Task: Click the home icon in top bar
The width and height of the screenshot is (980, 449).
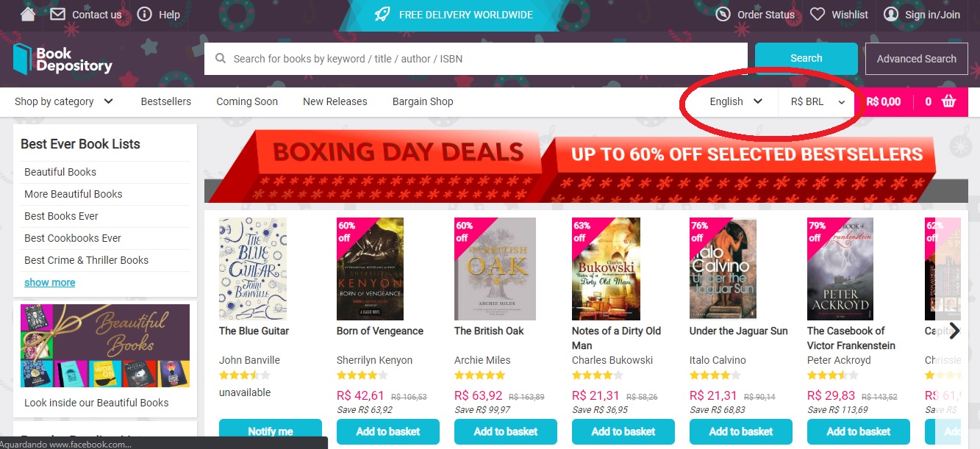Action: (28, 14)
